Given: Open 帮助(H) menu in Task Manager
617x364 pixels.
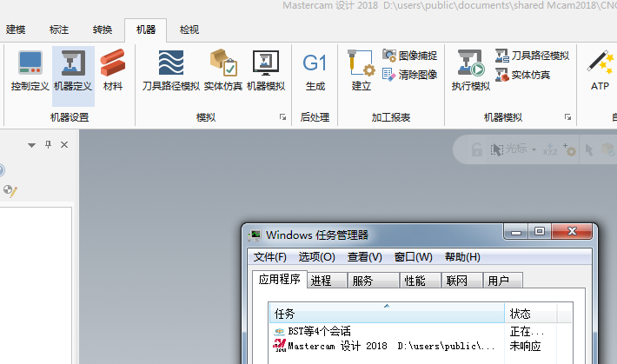Looking at the screenshot, I should (x=462, y=257).
